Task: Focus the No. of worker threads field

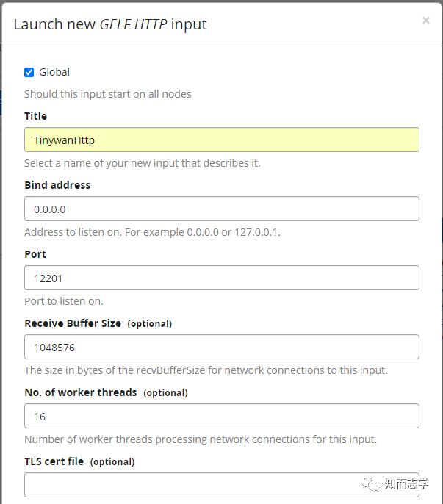Action: 221,416
